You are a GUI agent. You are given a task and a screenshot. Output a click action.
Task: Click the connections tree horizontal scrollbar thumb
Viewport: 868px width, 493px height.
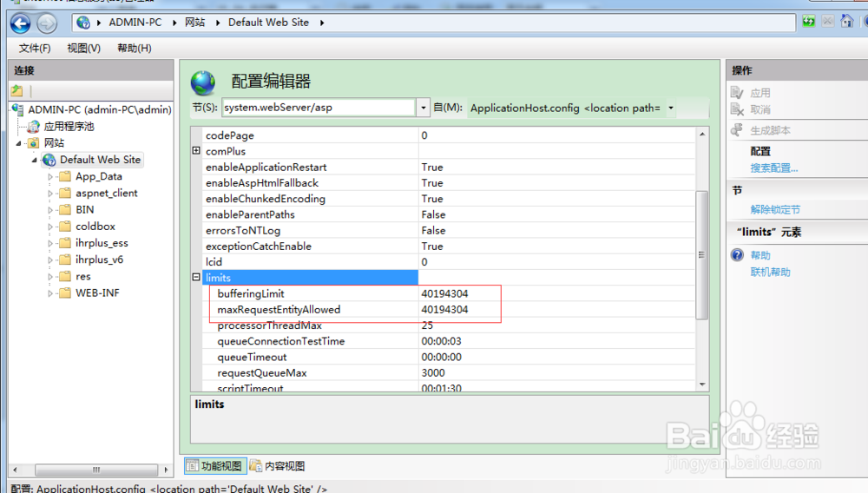(96, 470)
